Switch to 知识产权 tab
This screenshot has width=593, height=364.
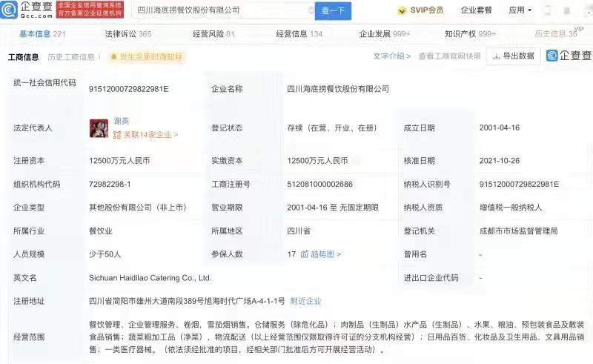pyautogui.click(x=470, y=34)
